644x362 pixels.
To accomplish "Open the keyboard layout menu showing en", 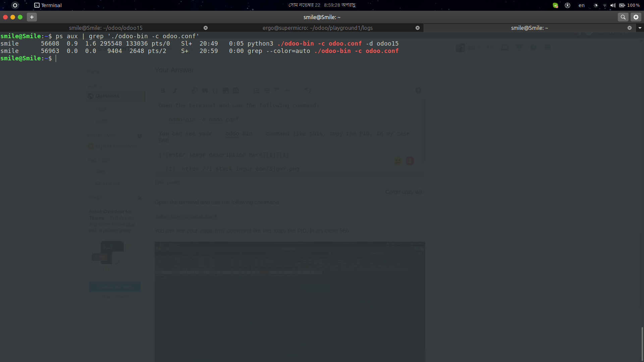I will (x=581, y=5).
